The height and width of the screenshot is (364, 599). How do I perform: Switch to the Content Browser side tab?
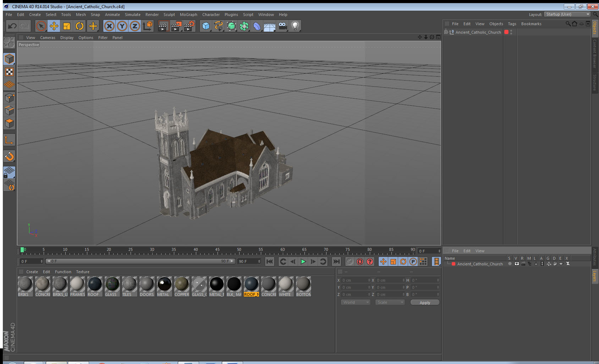(x=595, y=54)
